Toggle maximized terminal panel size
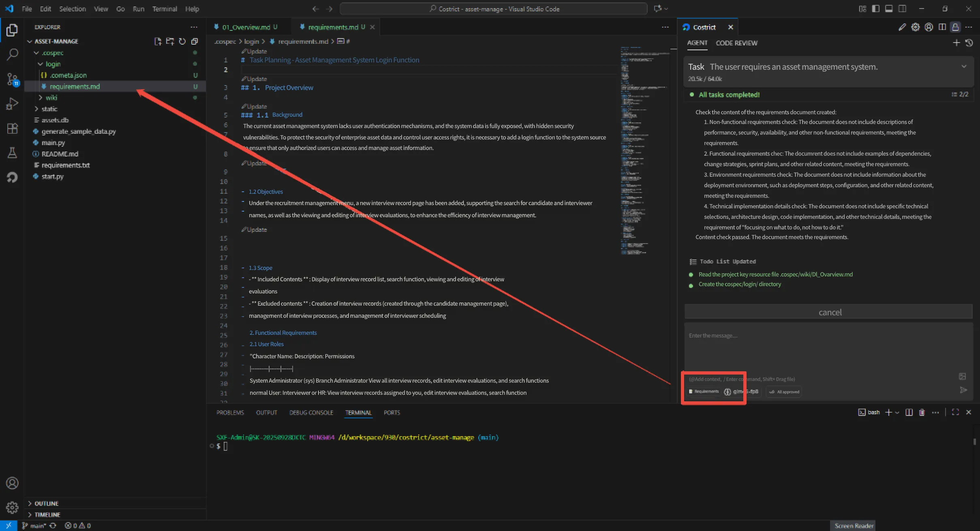980x531 pixels. pos(955,412)
